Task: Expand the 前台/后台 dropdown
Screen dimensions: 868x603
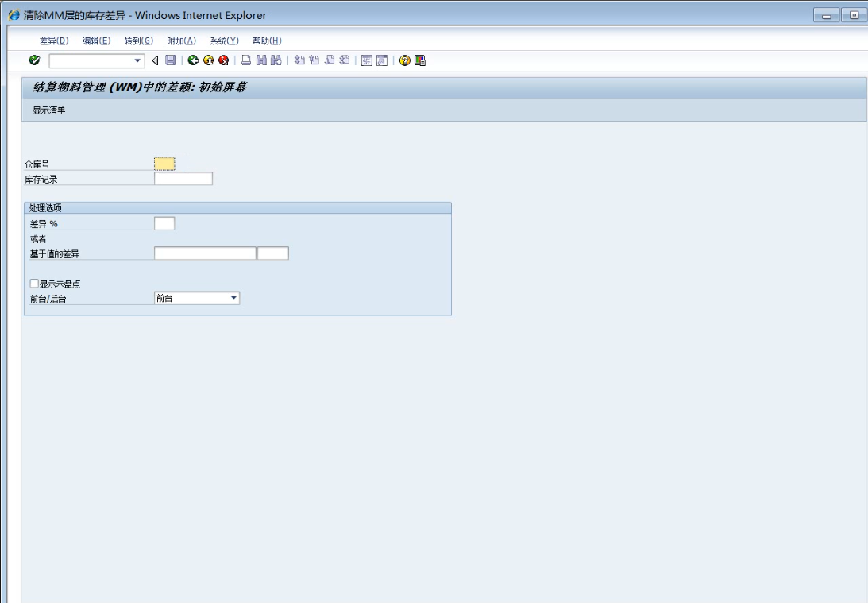Action: tap(233, 298)
